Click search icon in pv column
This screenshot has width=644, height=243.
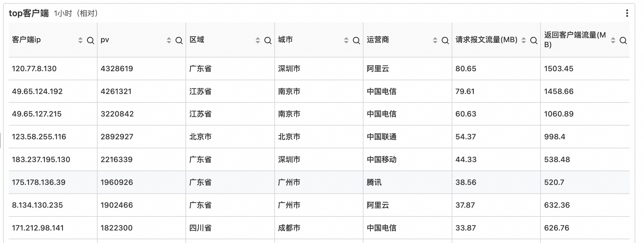tap(179, 40)
